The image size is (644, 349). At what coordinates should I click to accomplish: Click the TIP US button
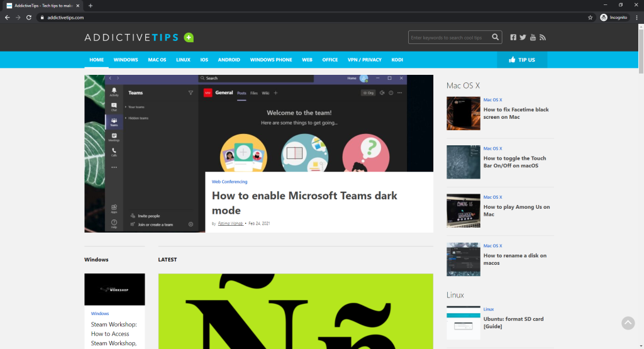coord(522,60)
